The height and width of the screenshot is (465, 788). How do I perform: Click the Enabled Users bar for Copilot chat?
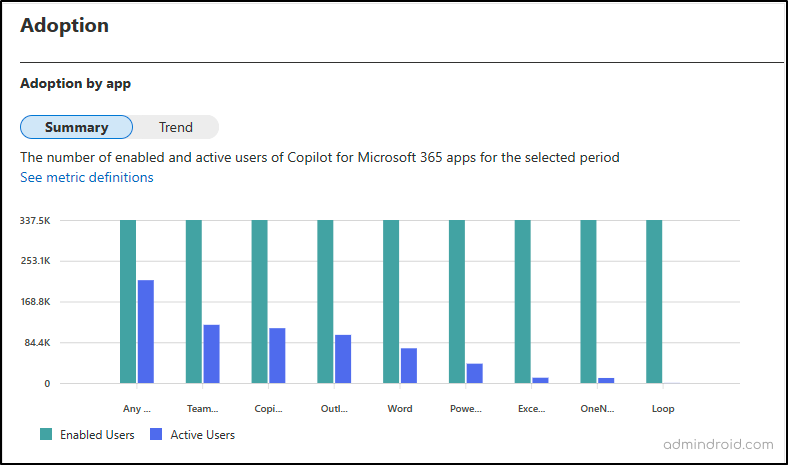point(260,302)
